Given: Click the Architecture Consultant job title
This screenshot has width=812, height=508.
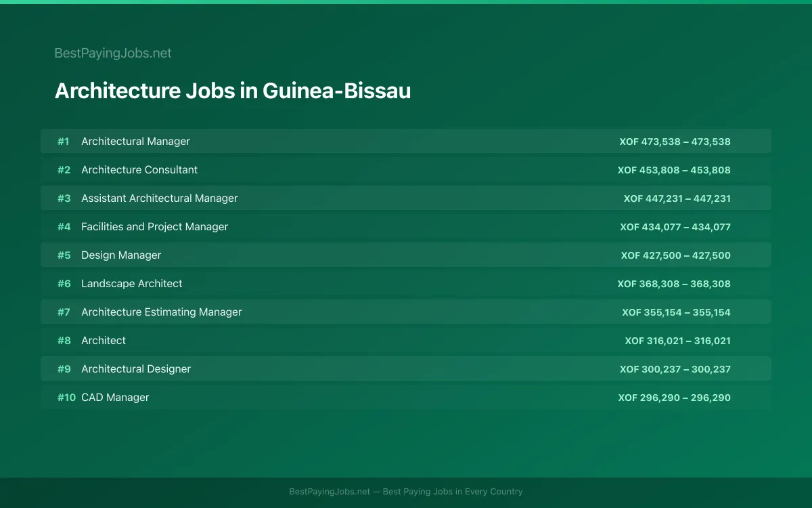Looking at the screenshot, I should (139, 169).
